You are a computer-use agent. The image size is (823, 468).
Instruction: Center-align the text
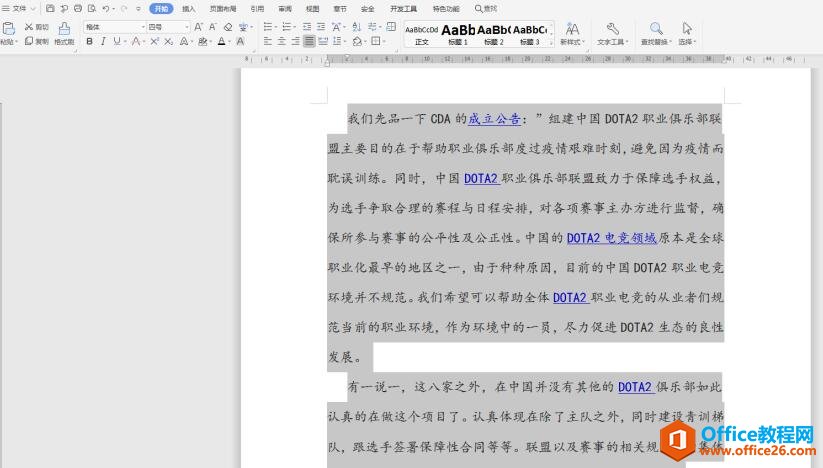(282, 41)
